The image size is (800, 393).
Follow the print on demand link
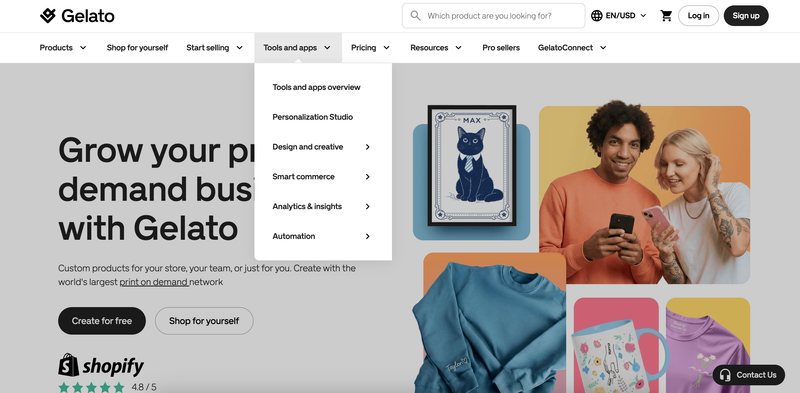click(x=154, y=282)
